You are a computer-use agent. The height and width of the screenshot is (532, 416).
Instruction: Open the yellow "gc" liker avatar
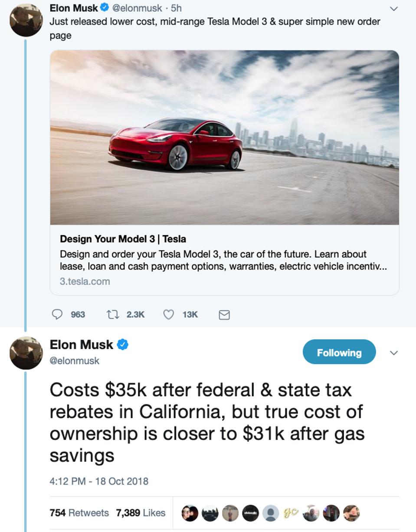(290, 513)
